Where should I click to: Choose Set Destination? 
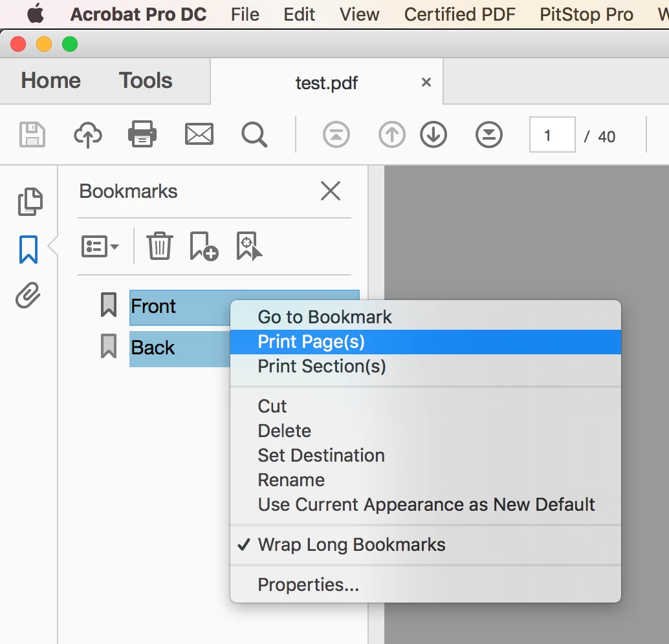coord(425,455)
